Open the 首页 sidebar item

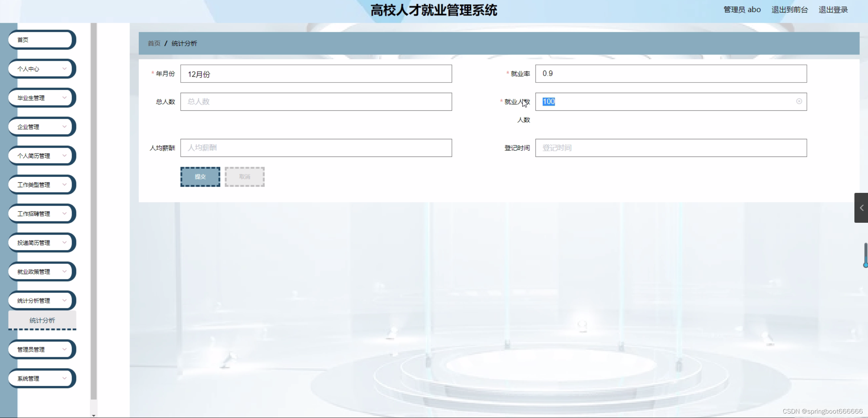(x=41, y=40)
